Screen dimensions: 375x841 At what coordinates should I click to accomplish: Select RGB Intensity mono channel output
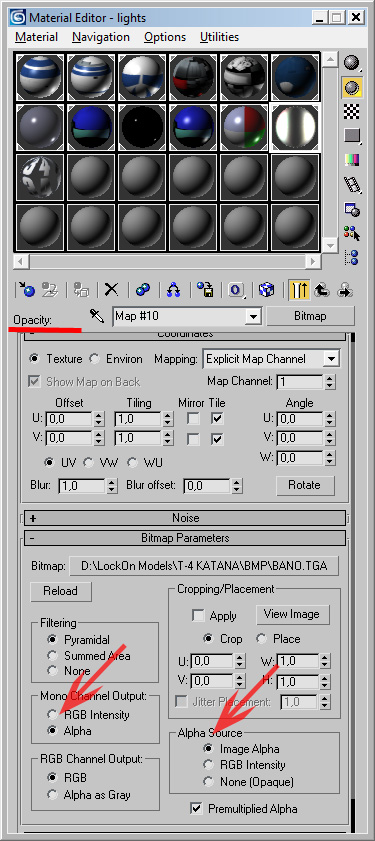[52, 714]
